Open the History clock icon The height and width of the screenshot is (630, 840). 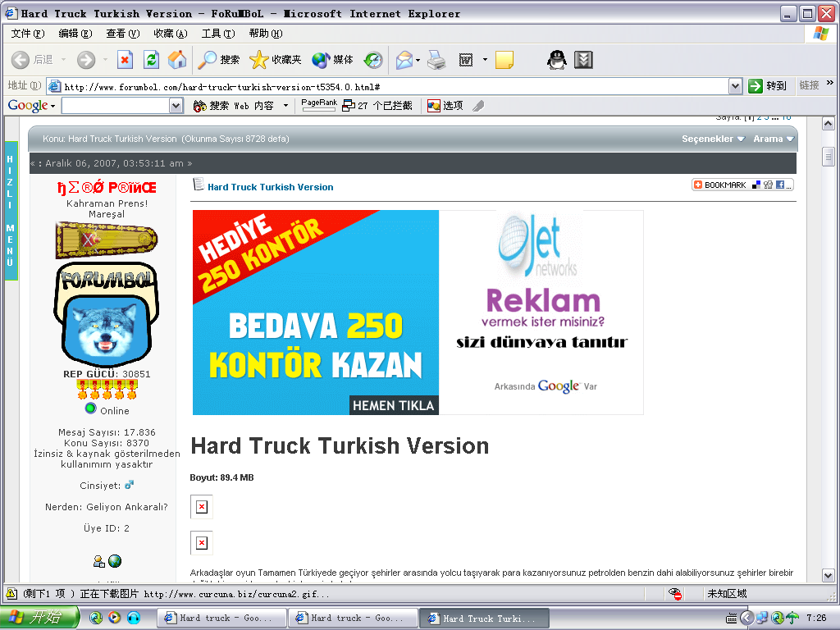(373, 59)
